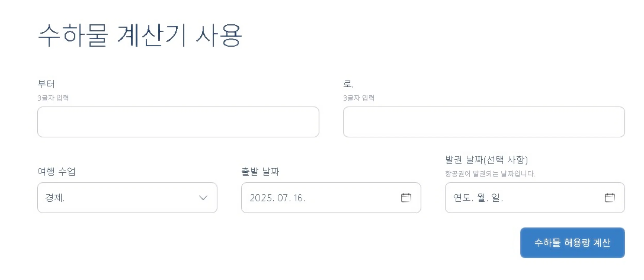Expand the 여행 수업 travel class dropdown
The height and width of the screenshot is (280, 644).
pyautogui.click(x=127, y=198)
